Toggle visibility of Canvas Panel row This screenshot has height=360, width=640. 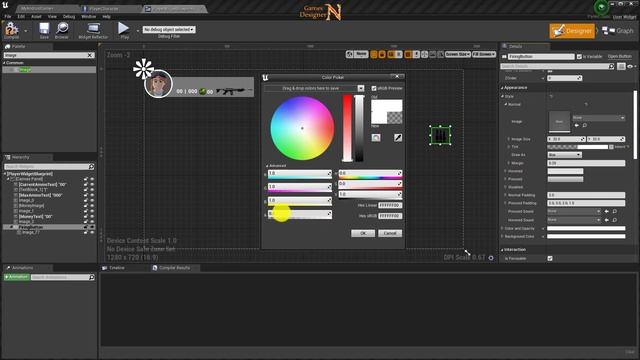click(x=92, y=179)
